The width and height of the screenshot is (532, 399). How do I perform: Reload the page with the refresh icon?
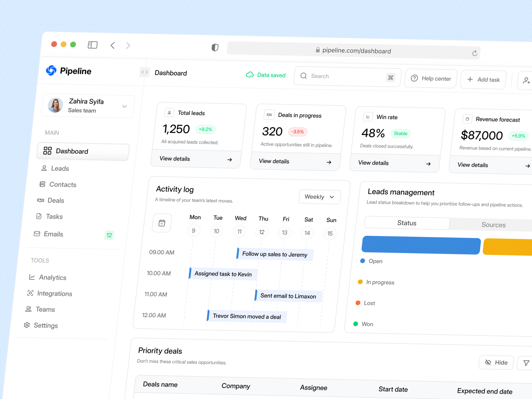(475, 53)
